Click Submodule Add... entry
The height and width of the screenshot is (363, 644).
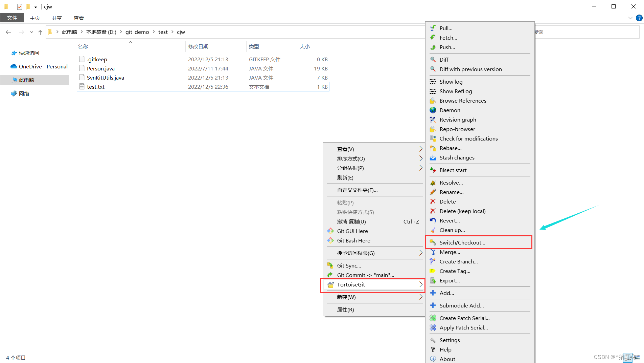coord(480,305)
